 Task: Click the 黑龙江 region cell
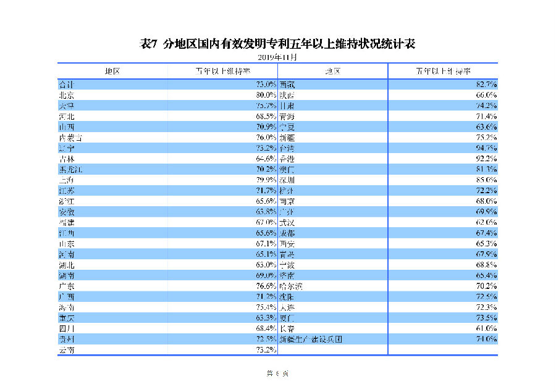69,169
